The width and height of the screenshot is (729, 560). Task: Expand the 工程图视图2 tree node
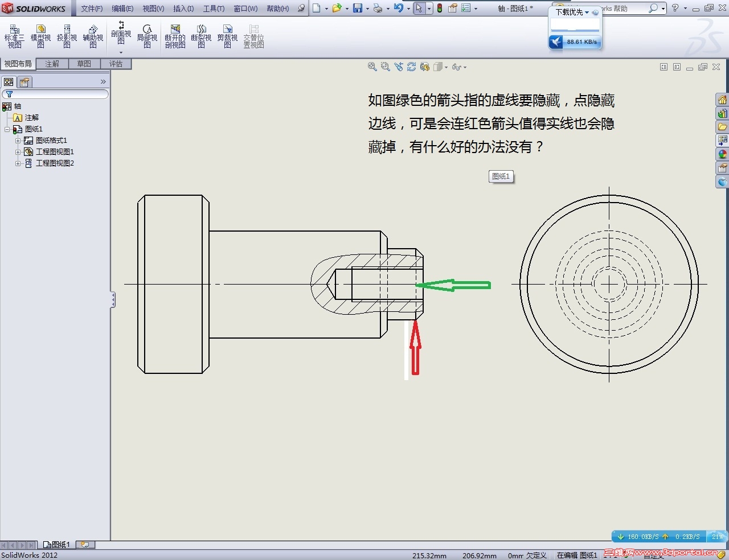pyautogui.click(x=18, y=163)
